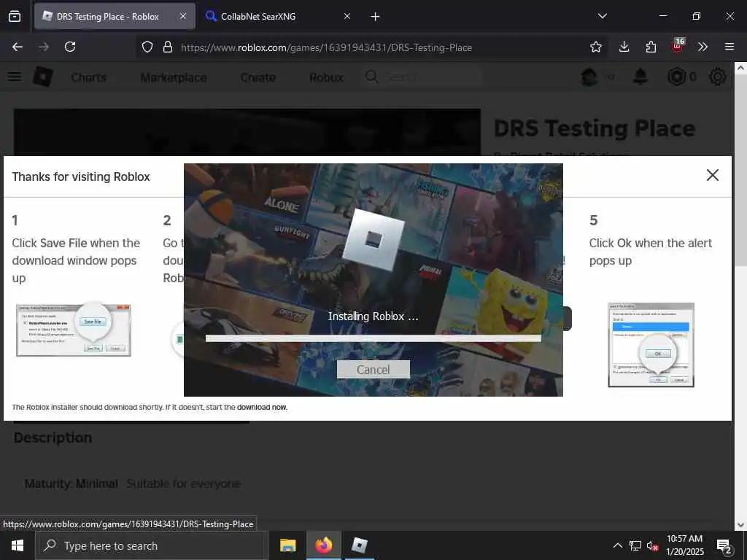Open uBlock extension with 16 badge
Viewport: 747px width, 560px height.
pos(678,46)
